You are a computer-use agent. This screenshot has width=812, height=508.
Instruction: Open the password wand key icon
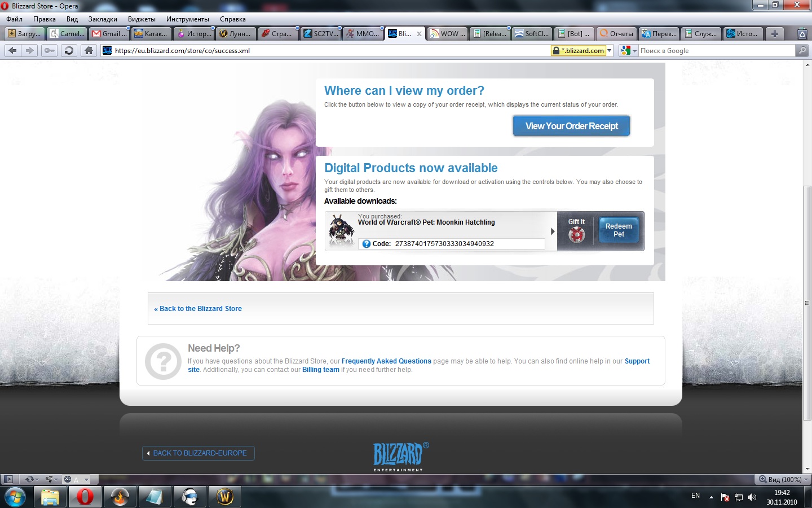50,50
